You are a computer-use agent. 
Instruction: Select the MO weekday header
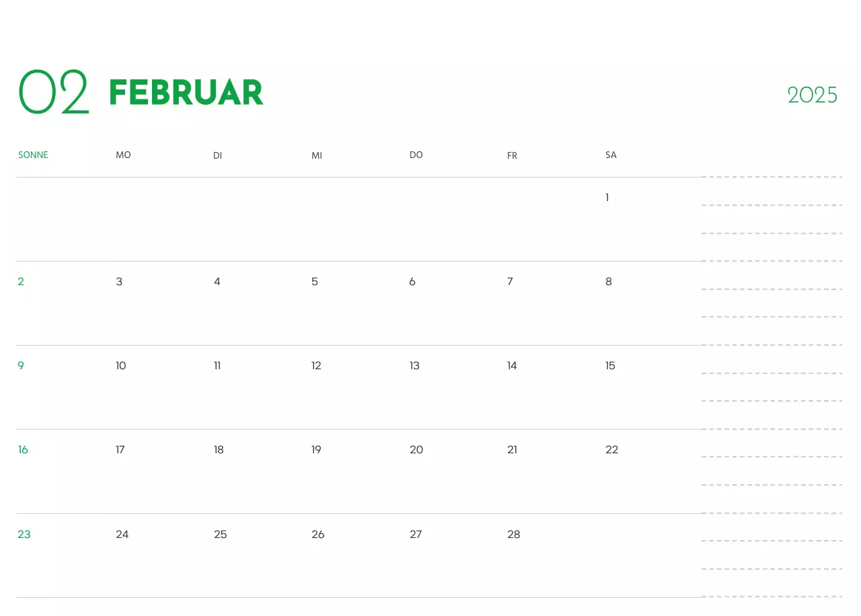pos(123,155)
